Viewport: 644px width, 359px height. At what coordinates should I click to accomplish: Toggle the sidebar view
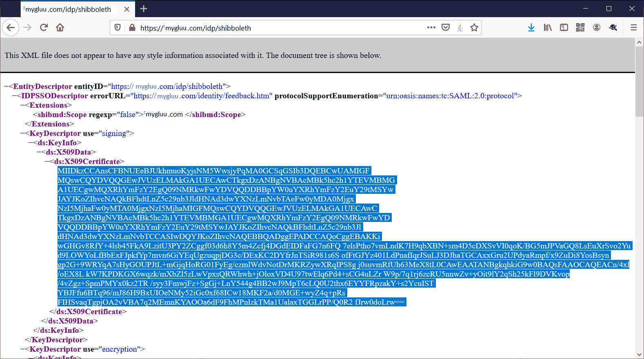tap(564, 28)
